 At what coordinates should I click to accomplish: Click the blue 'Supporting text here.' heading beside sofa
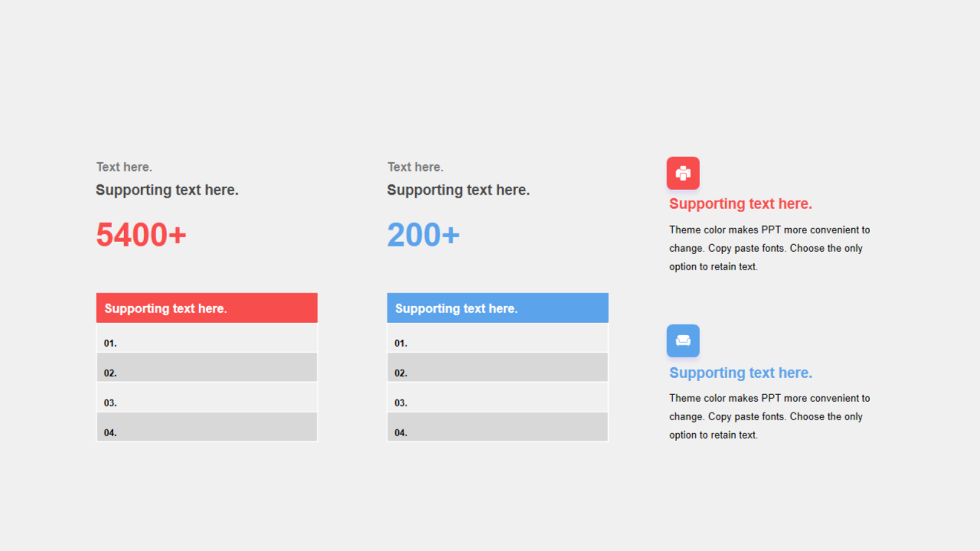(740, 373)
